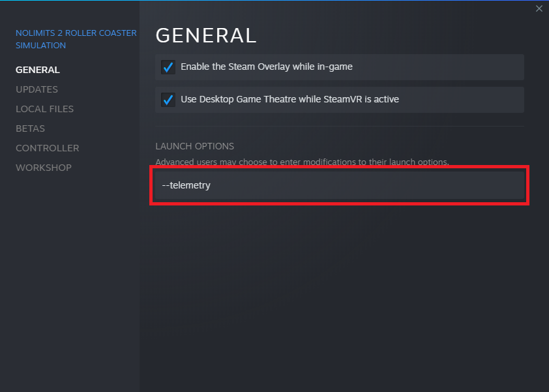Click the large GENERAL page heading
The width and height of the screenshot is (549, 392).
pos(206,35)
